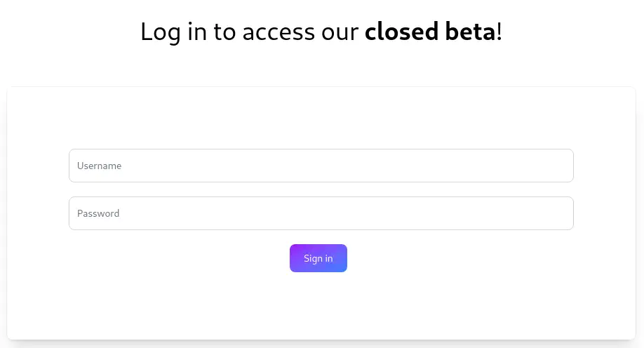Activate the second field of the login form
Viewport: 644px width, 348px height.
[x=321, y=213]
